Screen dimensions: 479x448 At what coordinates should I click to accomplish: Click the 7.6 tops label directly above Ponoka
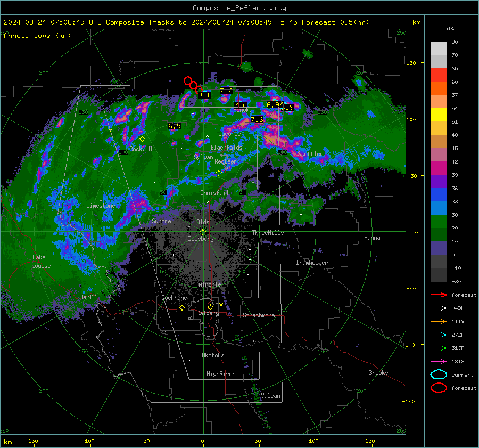241,105
